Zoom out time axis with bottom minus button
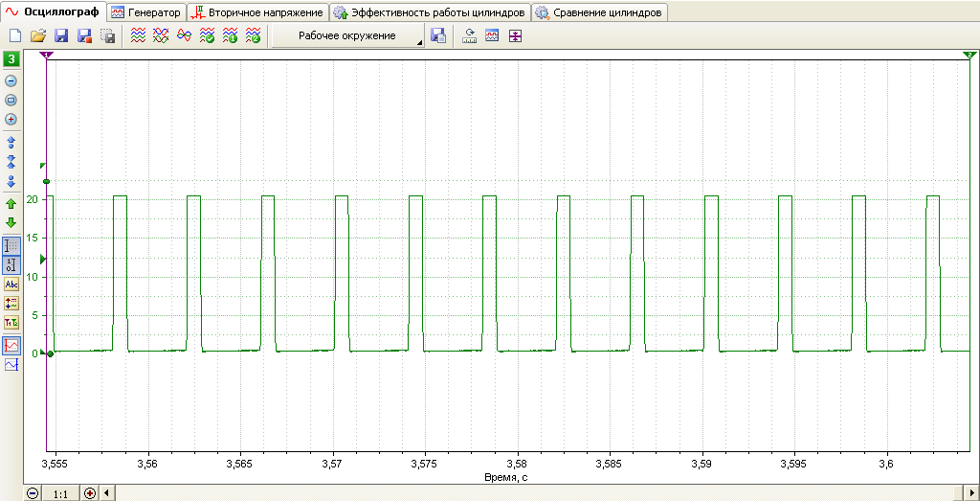980x501 pixels. point(33,493)
